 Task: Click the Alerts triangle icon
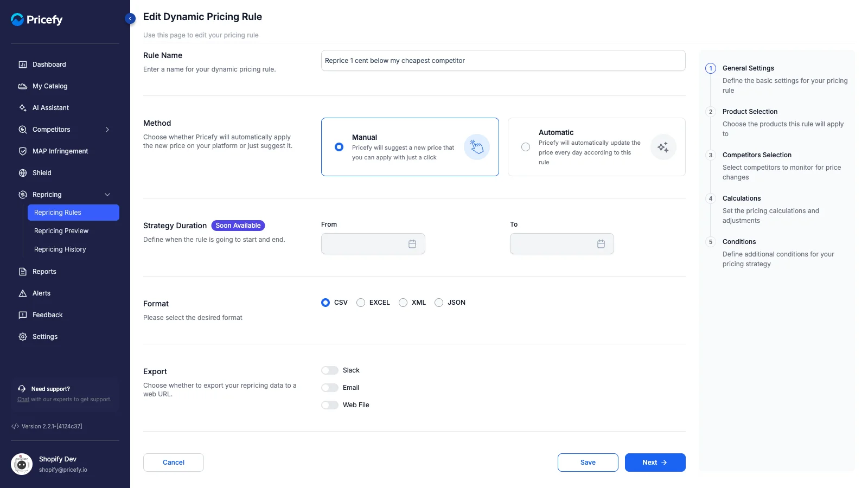tap(23, 293)
